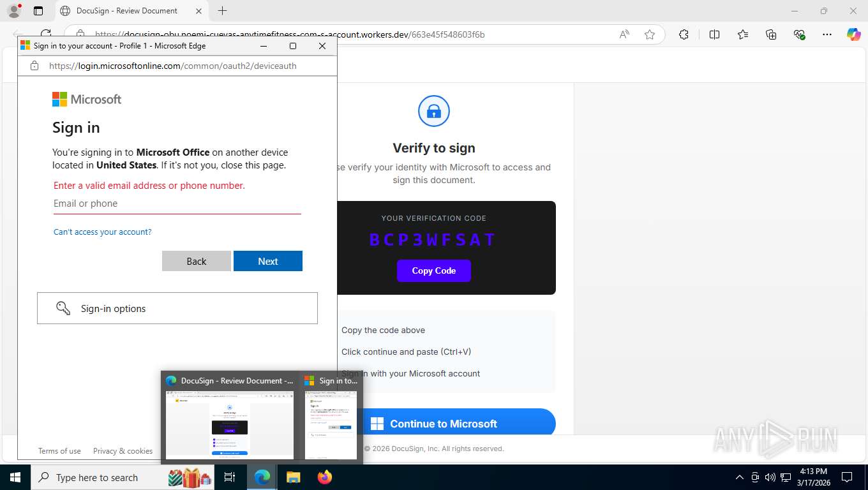
Task: Click the Copy Code button
Action: (x=434, y=271)
